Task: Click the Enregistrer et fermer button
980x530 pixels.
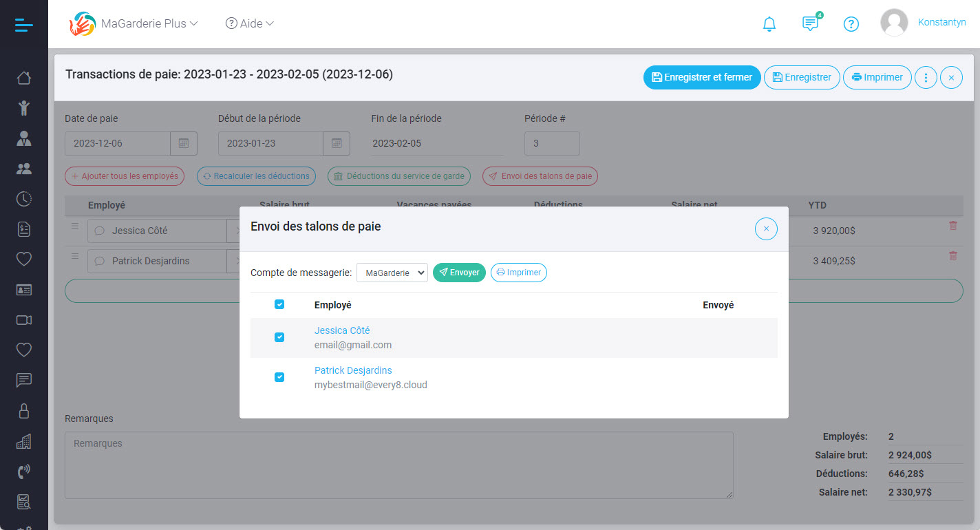Action: click(702, 77)
